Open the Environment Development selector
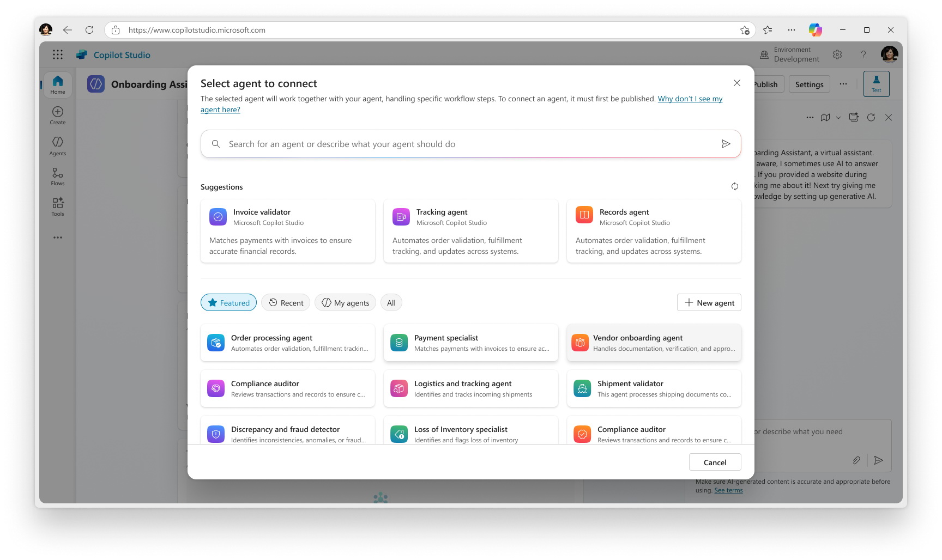 pos(790,54)
